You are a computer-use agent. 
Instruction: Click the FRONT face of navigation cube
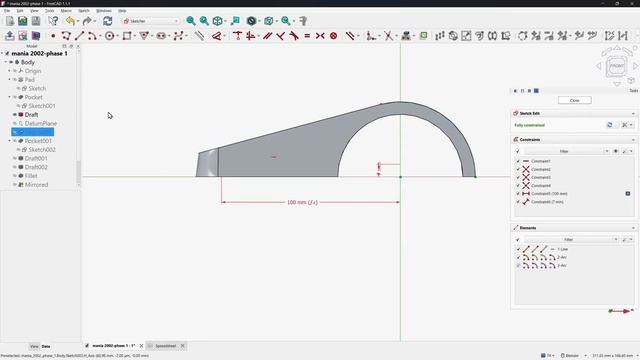click(617, 66)
